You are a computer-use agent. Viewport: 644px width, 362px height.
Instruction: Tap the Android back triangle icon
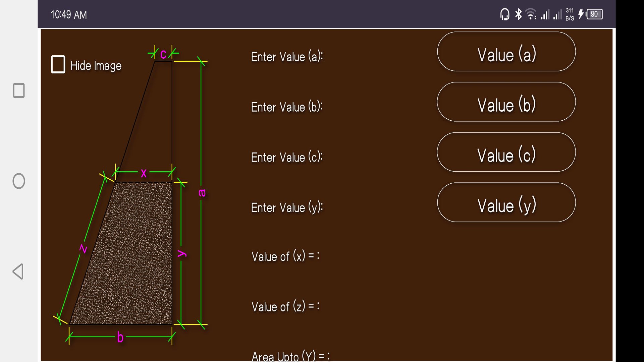point(18,271)
